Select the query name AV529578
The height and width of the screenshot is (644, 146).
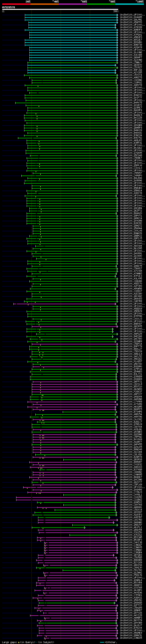pyautogui.click(x=8, y=8)
